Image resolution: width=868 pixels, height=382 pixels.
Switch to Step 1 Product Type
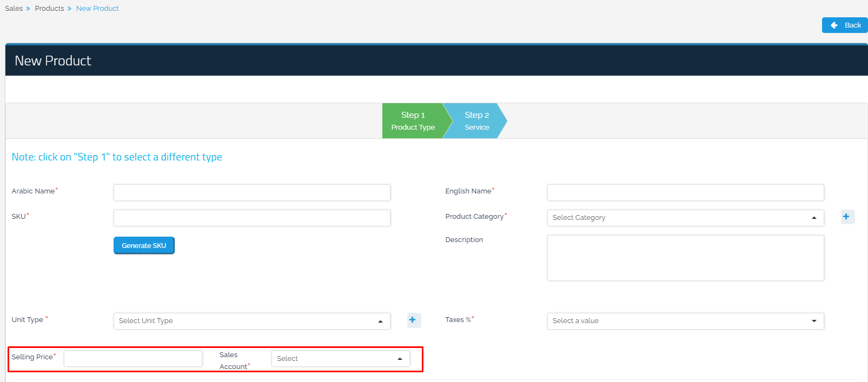point(413,121)
